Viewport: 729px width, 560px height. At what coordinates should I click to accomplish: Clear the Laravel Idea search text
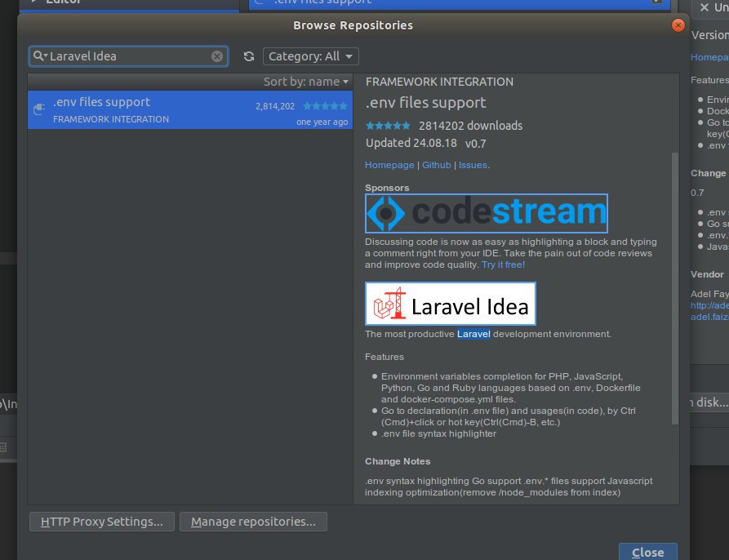[x=216, y=56]
